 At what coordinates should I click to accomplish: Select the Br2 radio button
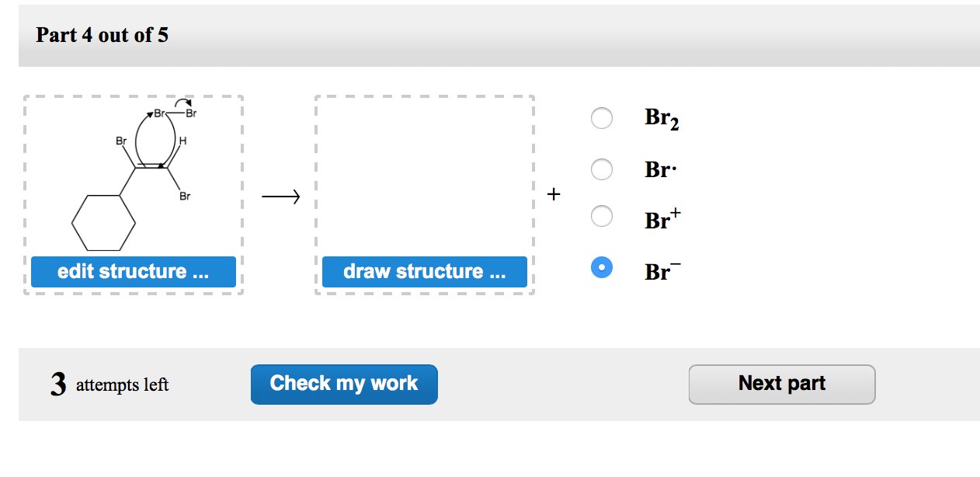click(x=602, y=118)
